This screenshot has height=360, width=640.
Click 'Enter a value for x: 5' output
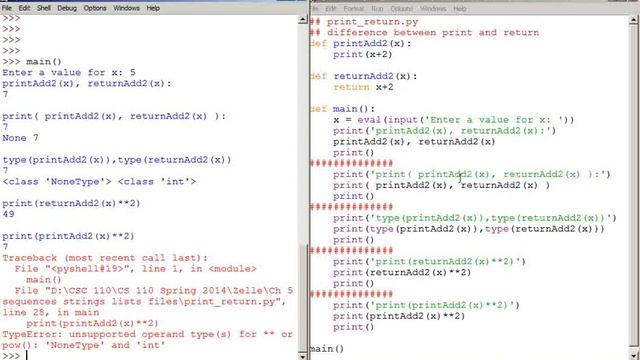69,73
